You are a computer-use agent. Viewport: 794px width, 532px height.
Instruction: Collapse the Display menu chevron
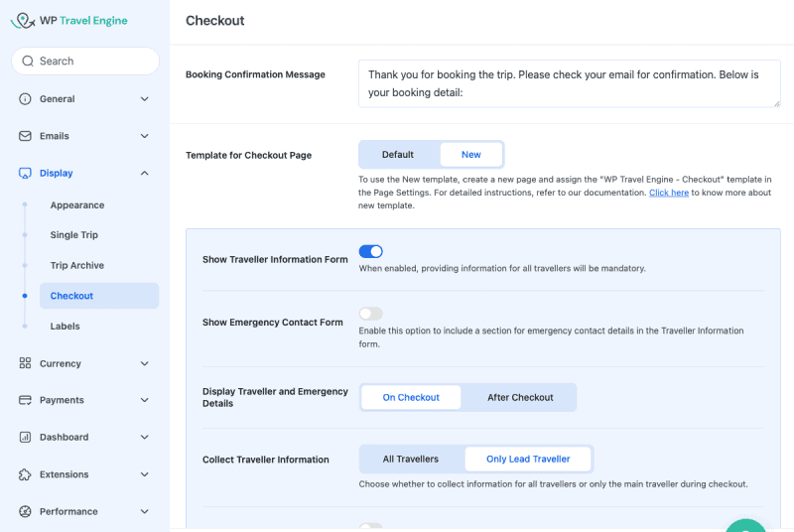(144, 173)
